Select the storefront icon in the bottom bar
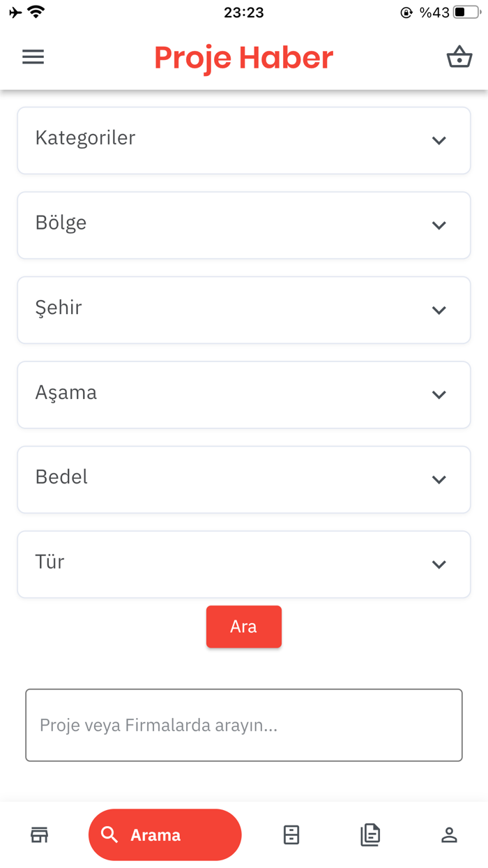Screen dimensions: 488x868 coord(39,835)
